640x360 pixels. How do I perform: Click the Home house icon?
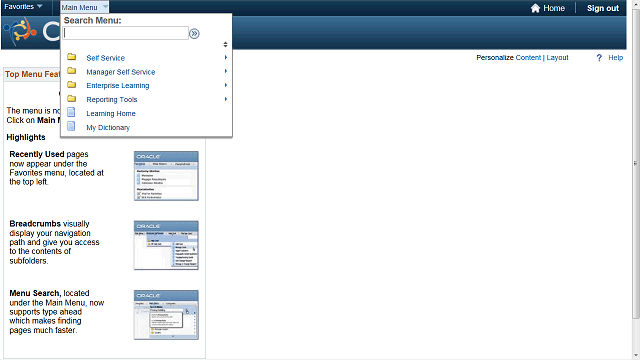[535, 8]
